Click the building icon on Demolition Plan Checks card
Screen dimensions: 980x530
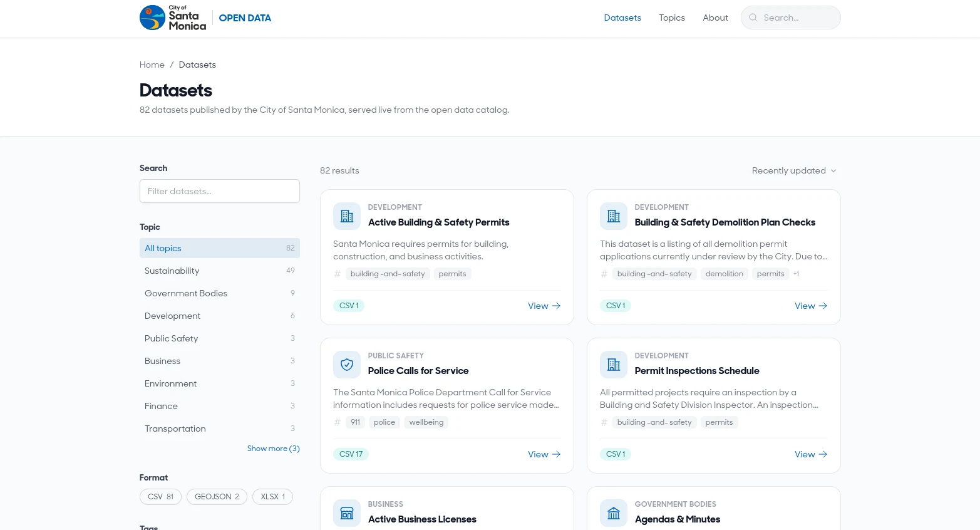[614, 216]
